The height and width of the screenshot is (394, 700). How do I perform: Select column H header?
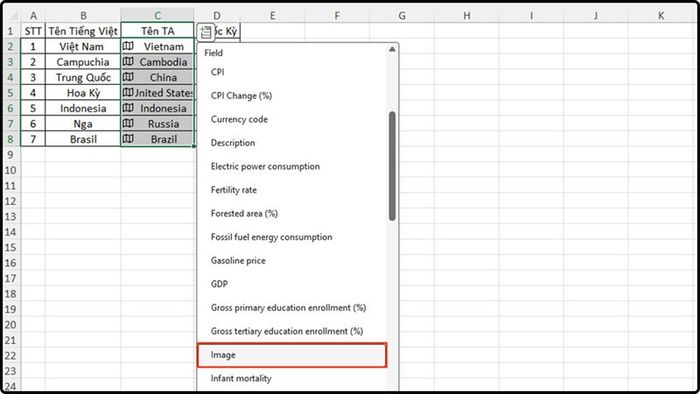tap(467, 16)
